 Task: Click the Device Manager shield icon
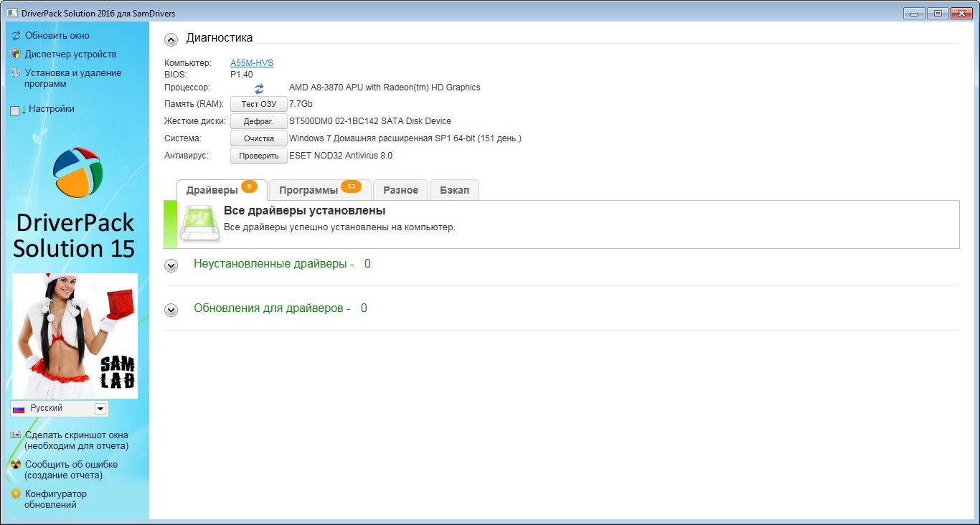(16, 54)
